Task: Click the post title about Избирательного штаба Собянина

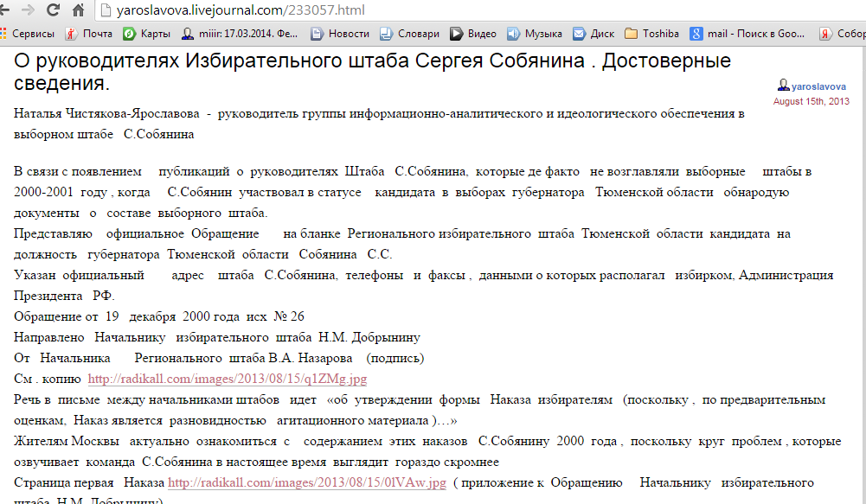Action: click(x=372, y=72)
